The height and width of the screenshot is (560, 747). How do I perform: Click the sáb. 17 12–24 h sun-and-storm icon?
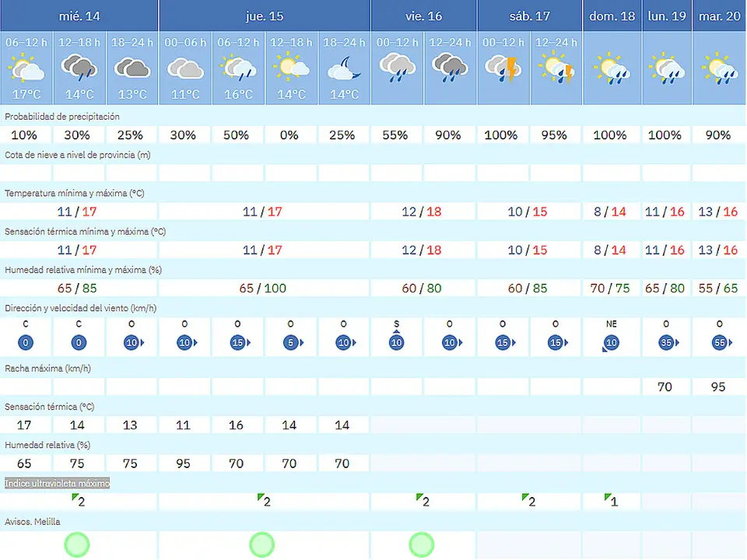tap(556, 68)
